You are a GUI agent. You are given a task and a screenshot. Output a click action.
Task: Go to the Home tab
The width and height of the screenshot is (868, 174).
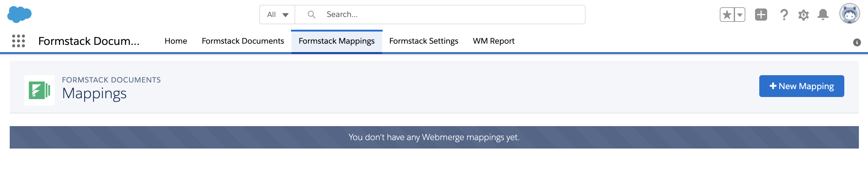click(176, 41)
